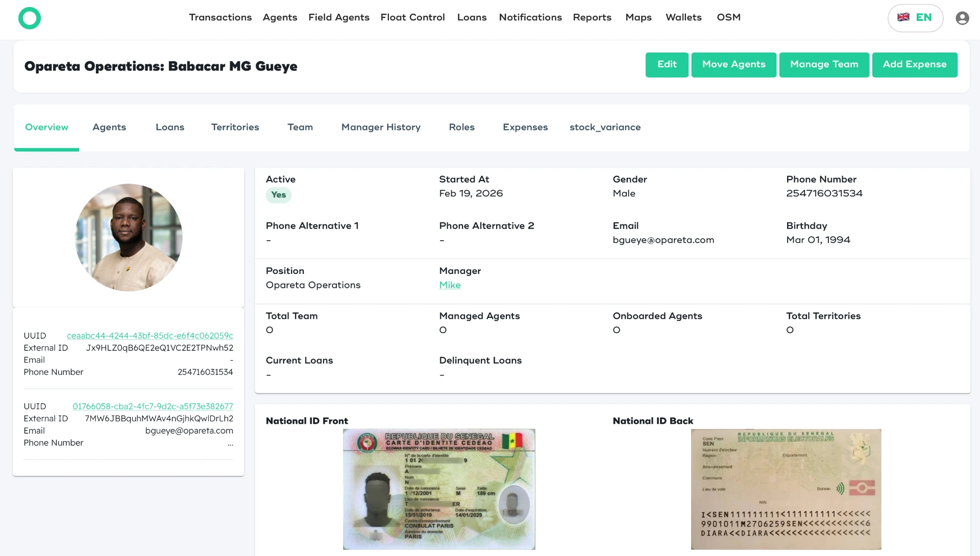
Task: Click the Managed Agents label
Action: pos(479,316)
